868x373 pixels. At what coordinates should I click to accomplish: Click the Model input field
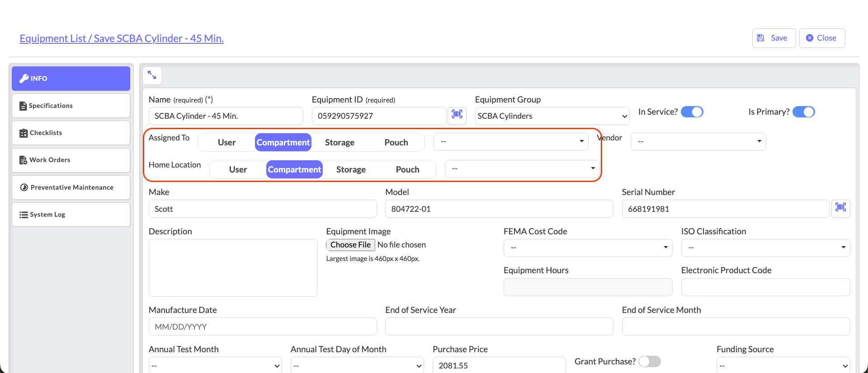499,209
